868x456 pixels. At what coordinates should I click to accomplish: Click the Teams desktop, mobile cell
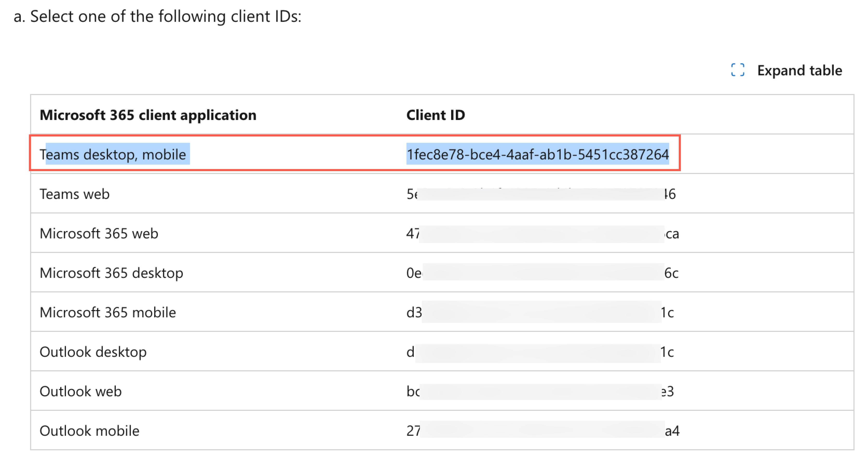113,154
